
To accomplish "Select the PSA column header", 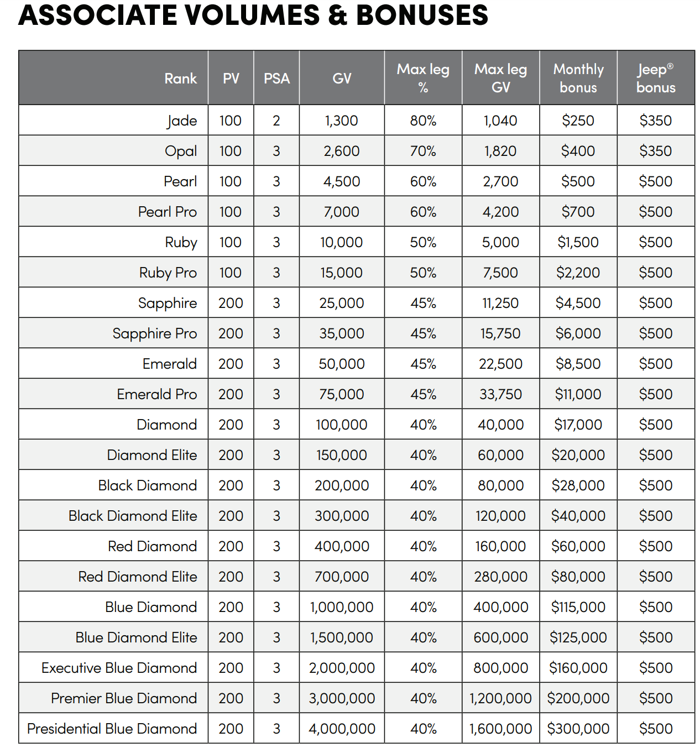I will click(x=276, y=79).
